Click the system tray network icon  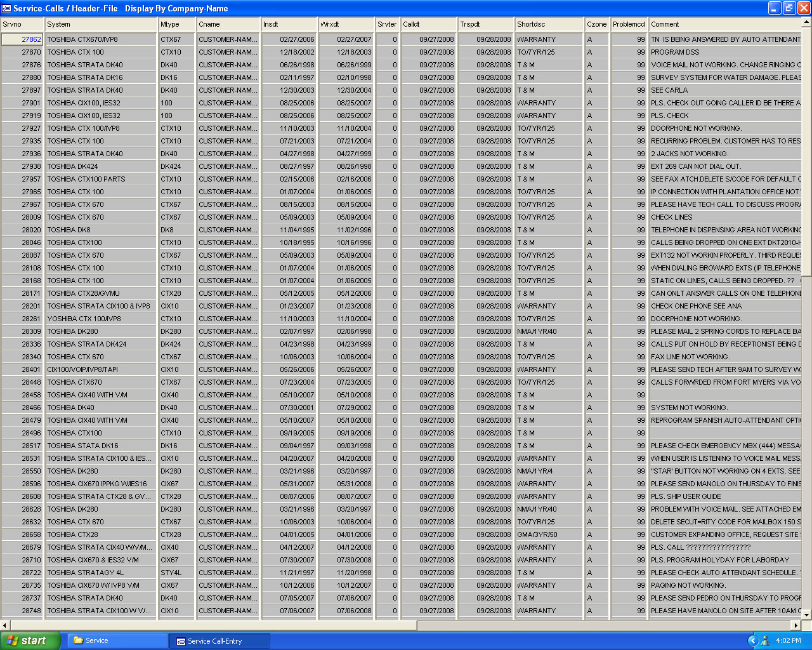pyautogui.click(x=765, y=640)
